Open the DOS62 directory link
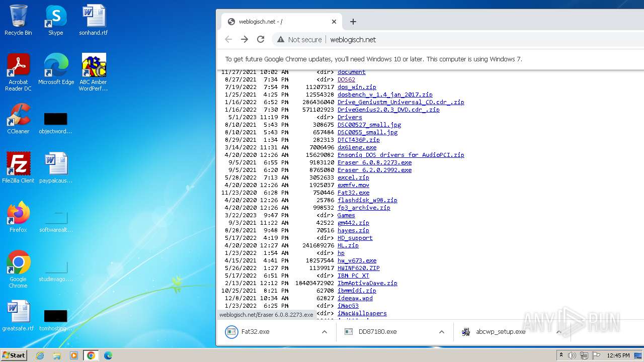Viewport: 644px width, 362px height. coord(346,79)
